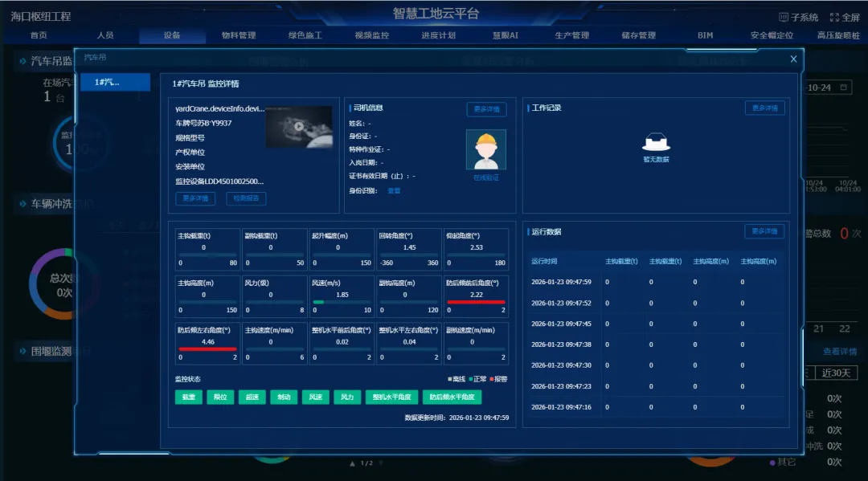Click the 防后倾水平角度 status tag
This screenshot has height=481, width=868.
pyautogui.click(x=452, y=397)
